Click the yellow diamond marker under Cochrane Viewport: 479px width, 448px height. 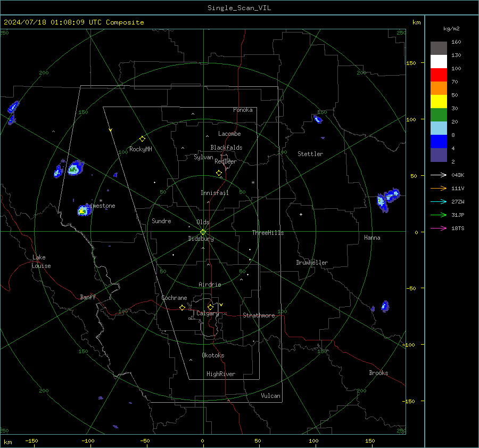tap(183, 308)
